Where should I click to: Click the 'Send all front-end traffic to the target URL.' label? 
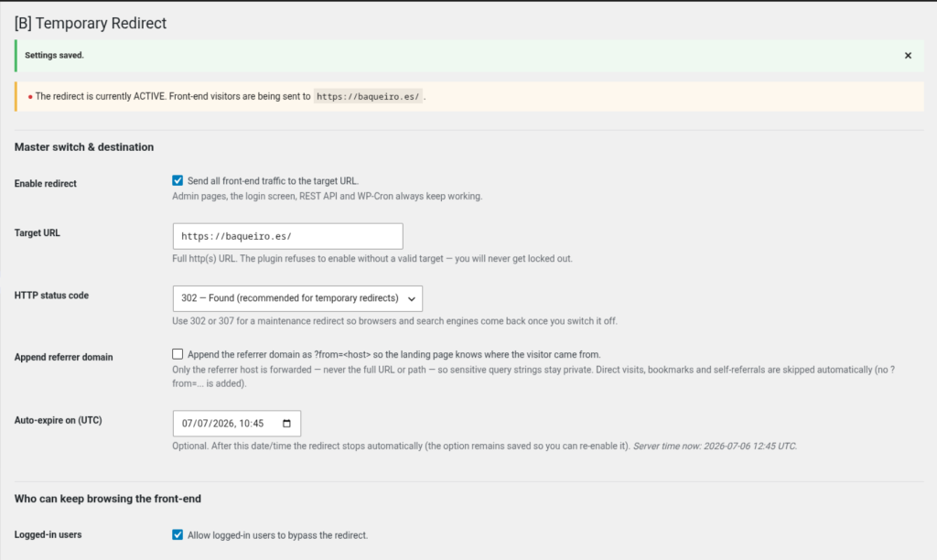[273, 180]
